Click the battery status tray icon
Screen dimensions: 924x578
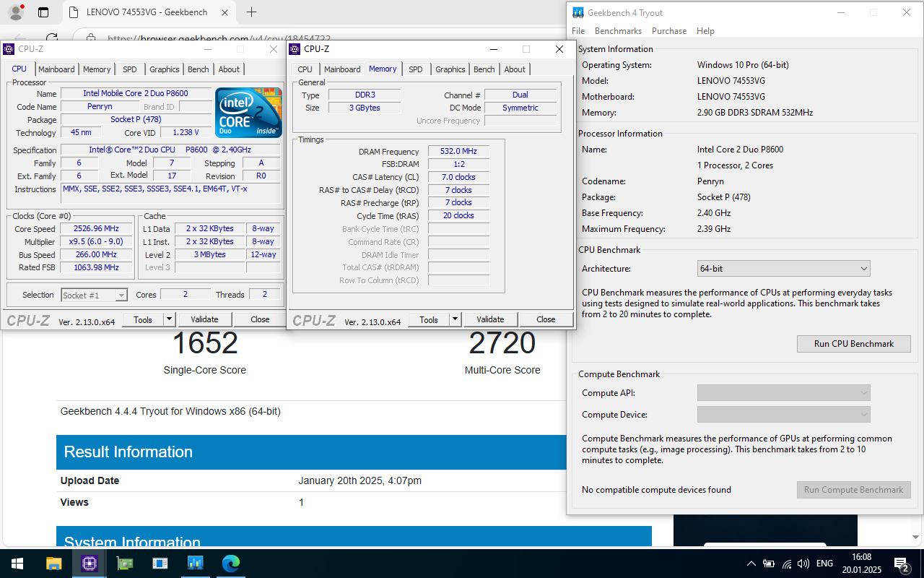tap(769, 564)
